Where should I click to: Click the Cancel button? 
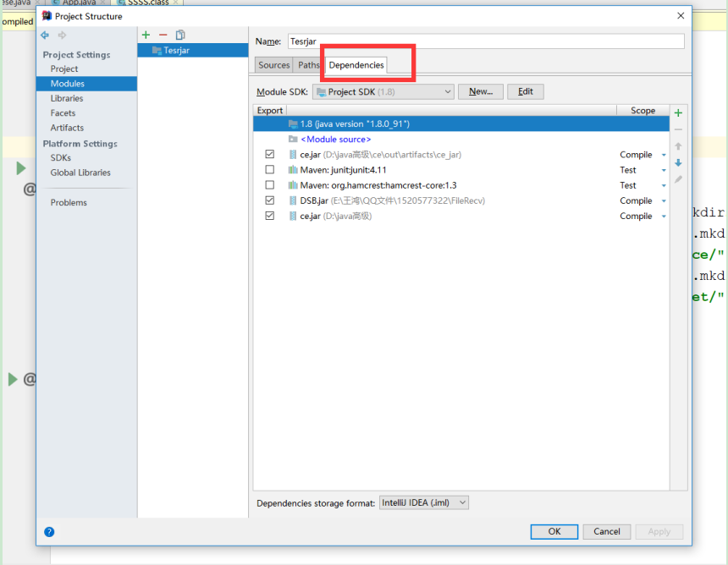pyautogui.click(x=606, y=532)
